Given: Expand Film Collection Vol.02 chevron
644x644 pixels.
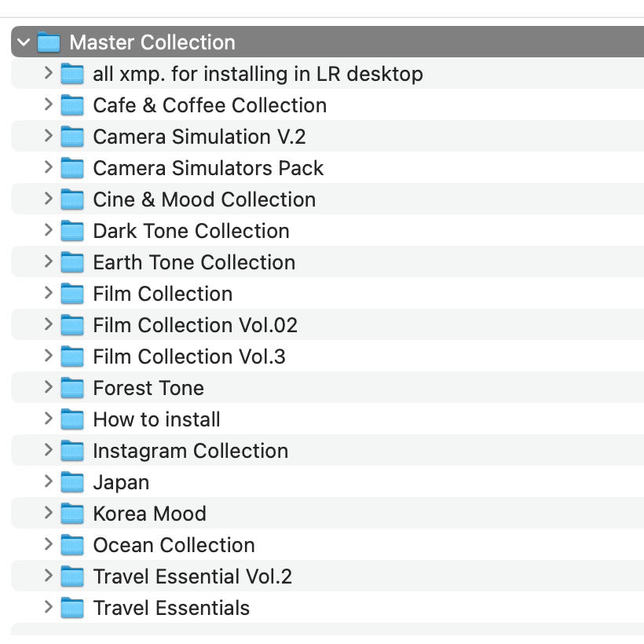Looking at the screenshot, I should click(x=49, y=324).
